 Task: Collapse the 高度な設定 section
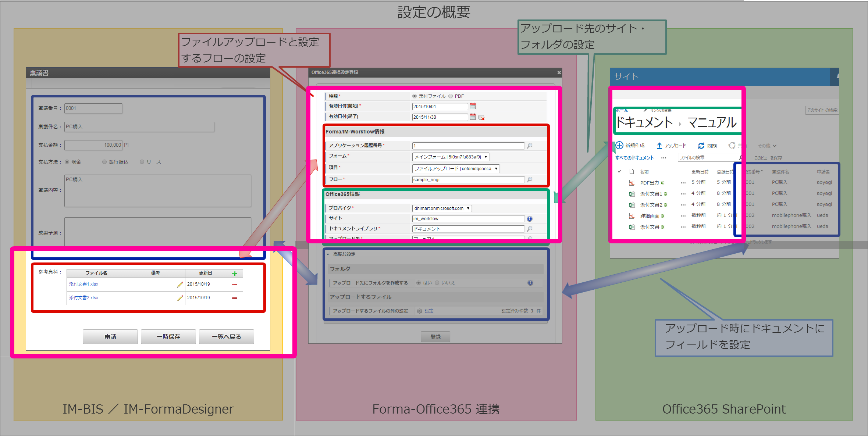coord(328,254)
